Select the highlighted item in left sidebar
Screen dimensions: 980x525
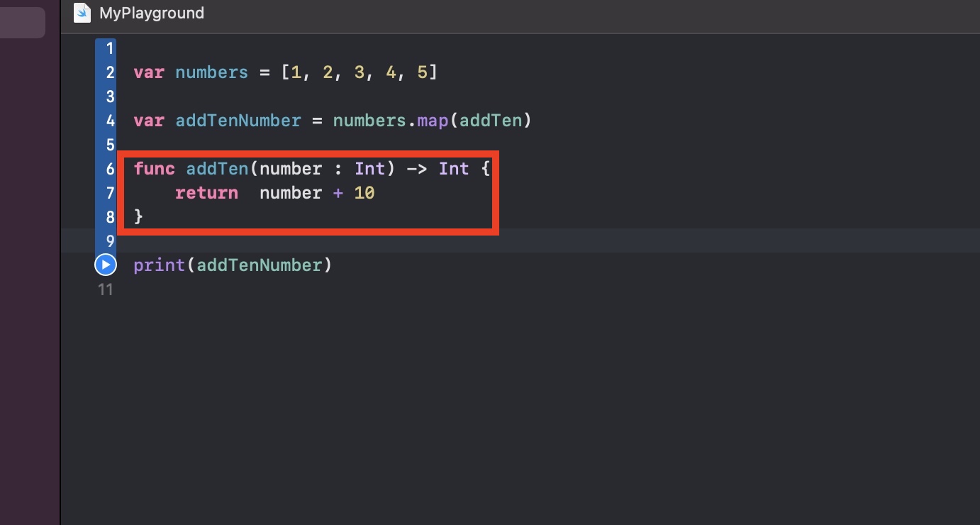(x=23, y=23)
